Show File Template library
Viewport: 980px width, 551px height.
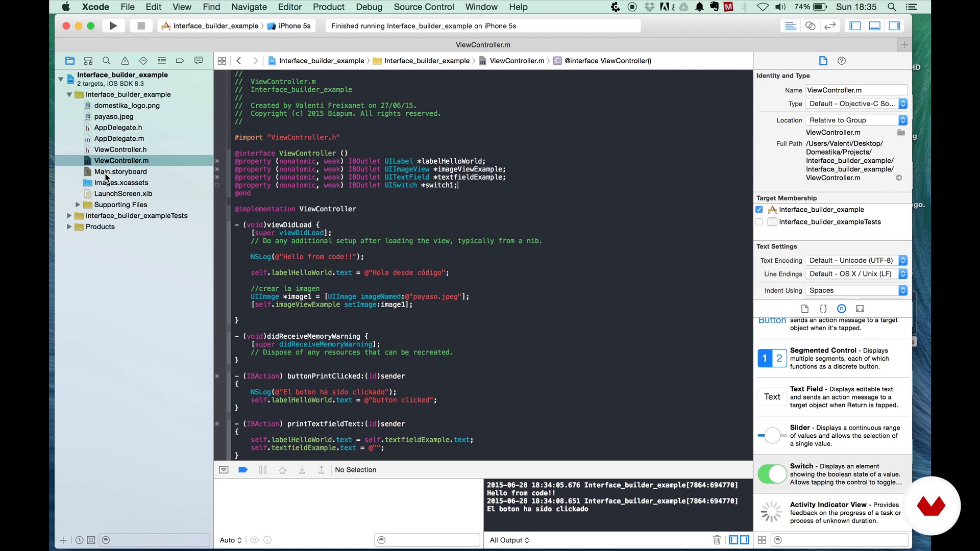pyautogui.click(x=805, y=309)
